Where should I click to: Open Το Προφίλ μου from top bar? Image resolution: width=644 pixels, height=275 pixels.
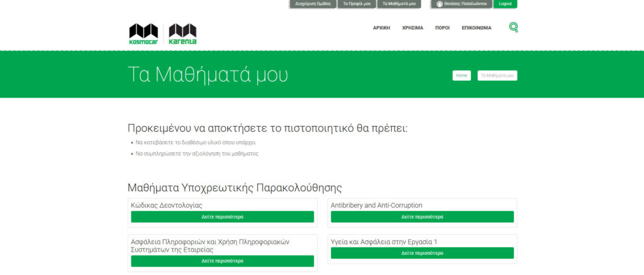(x=357, y=4)
